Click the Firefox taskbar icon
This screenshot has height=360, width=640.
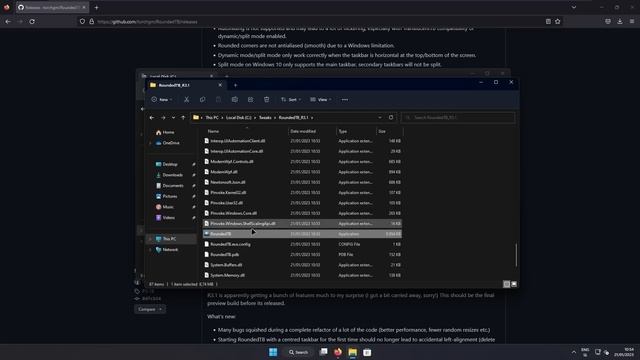338,352
